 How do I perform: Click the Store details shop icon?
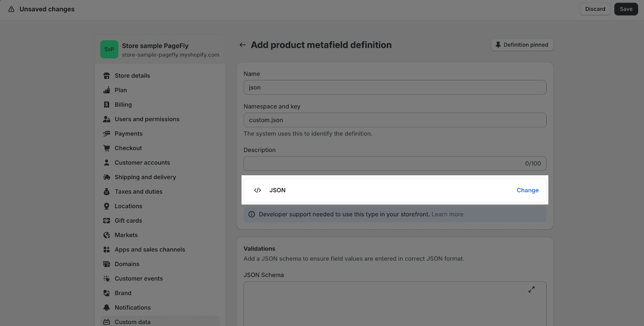point(107,76)
